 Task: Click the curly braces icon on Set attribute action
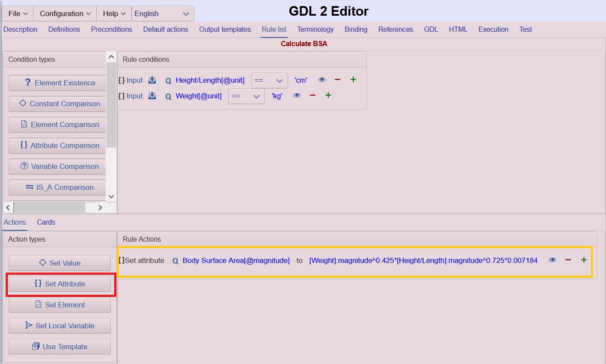121,260
